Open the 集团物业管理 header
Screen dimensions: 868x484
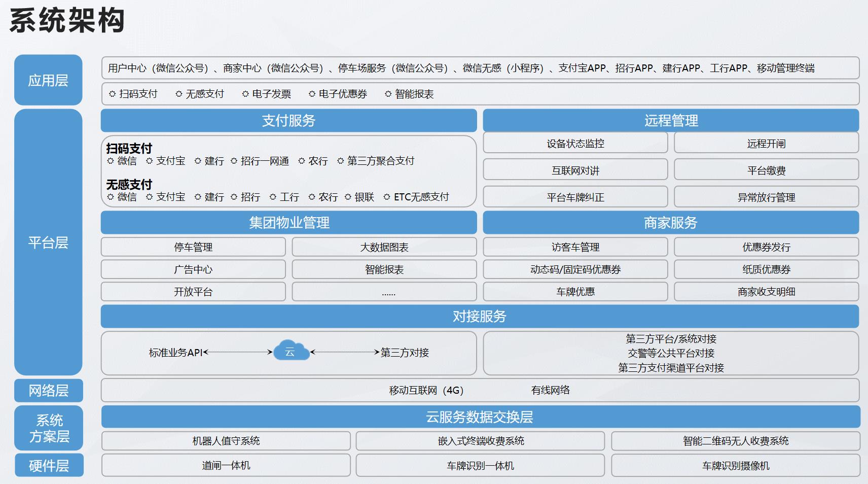click(288, 222)
